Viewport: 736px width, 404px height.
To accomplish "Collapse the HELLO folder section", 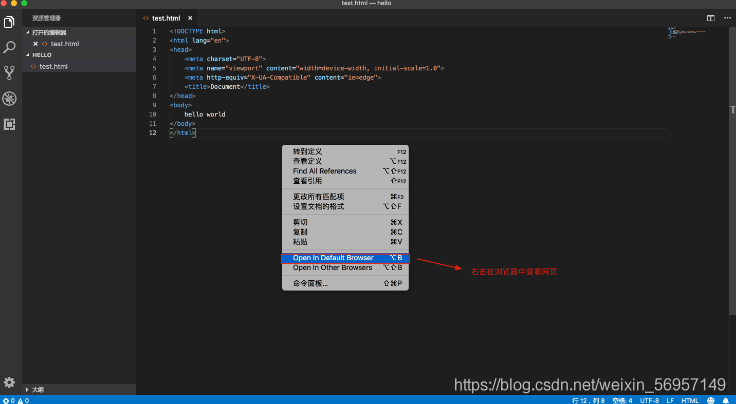I will coord(79,55).
